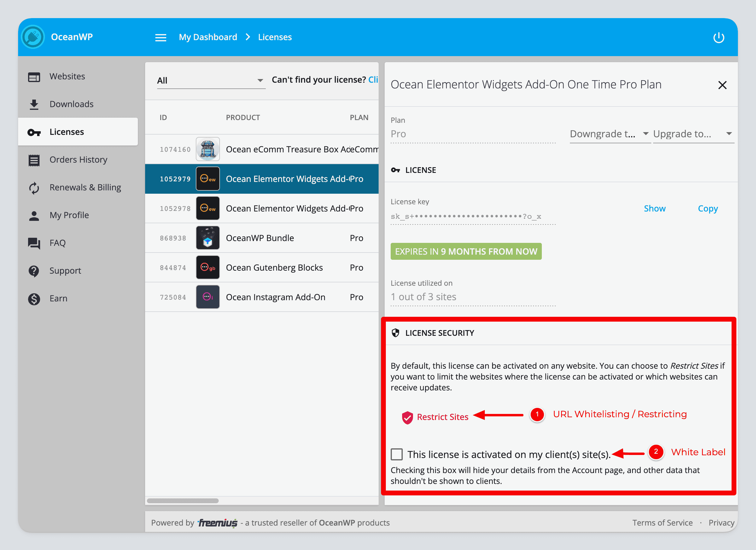This screenshot has width=756, height=550.
Task: Click the Earn dollar icon
Action: (x=34, y=299)
